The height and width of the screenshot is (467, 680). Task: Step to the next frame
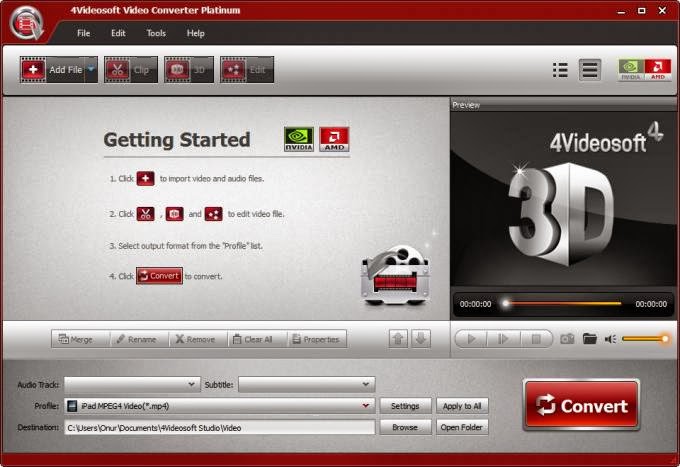coord(503,339)
